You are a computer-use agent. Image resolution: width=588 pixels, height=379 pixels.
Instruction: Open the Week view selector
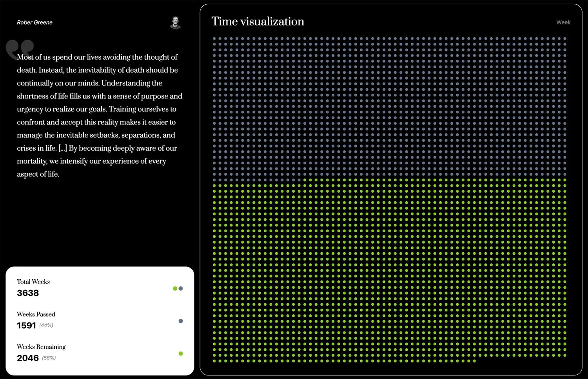click(563, 22)
